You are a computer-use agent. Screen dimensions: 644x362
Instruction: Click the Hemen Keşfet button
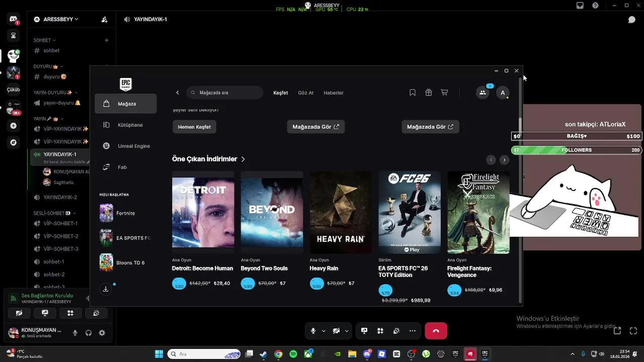point(194,127)
